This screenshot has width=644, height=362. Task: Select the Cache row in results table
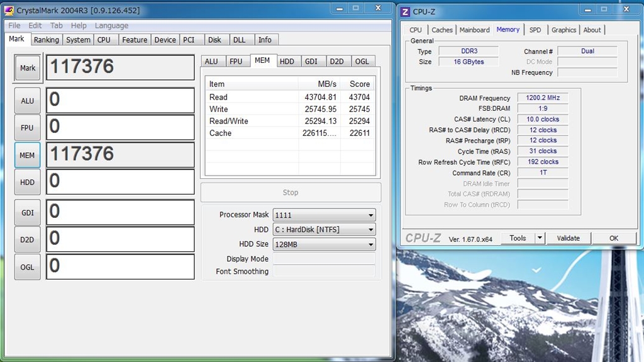click(290, 133)
